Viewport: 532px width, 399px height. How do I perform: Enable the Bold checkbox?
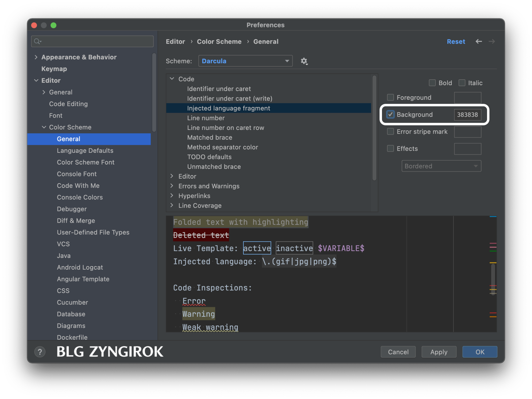tap(432, 83)
